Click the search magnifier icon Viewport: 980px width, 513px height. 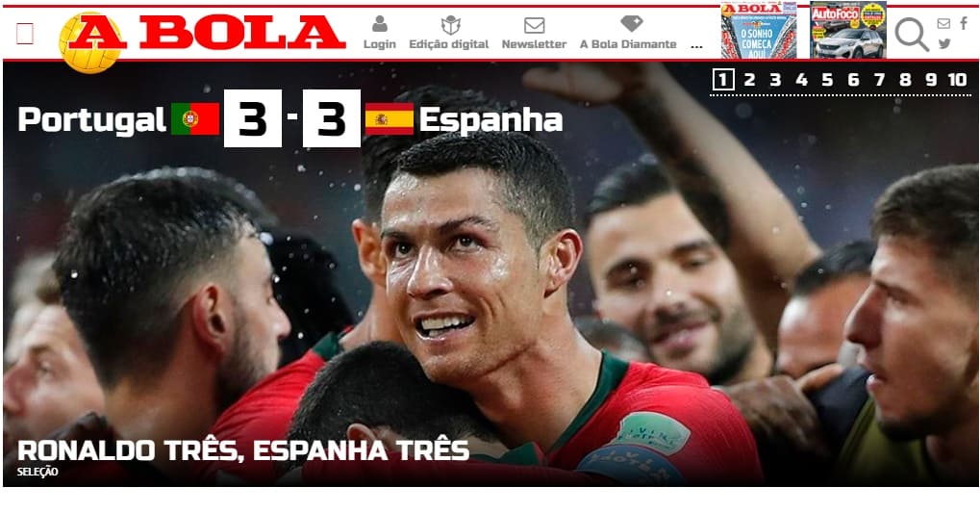[x=912, y=35]
